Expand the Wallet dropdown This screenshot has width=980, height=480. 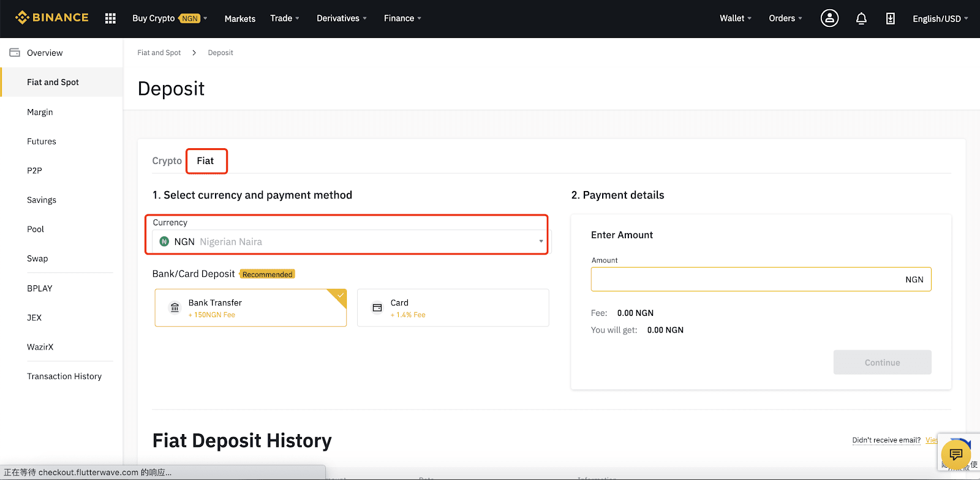click(x=736, y=18)
